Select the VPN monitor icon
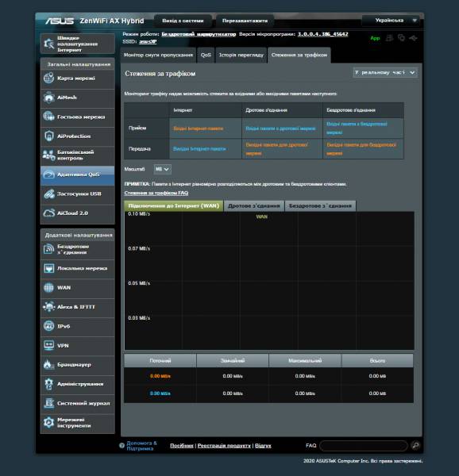 tap(48, 345)
